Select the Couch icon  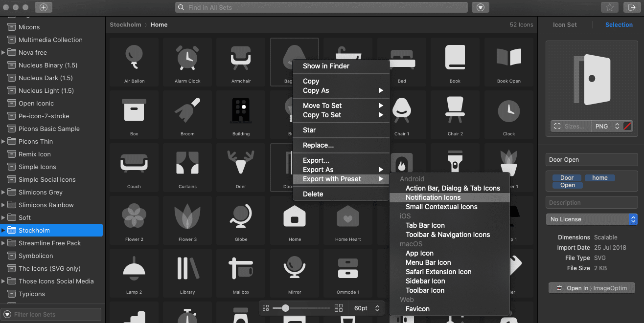point(134,168)
